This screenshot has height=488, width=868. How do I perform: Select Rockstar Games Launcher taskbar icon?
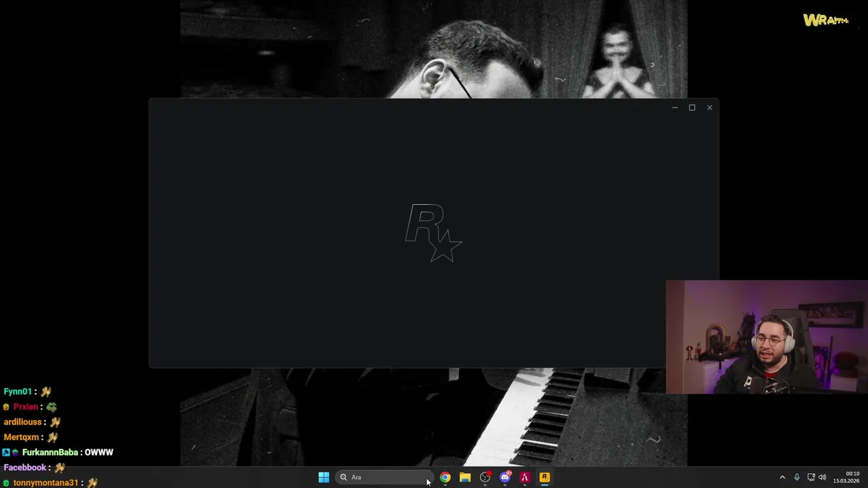click(x=545, y=477)
